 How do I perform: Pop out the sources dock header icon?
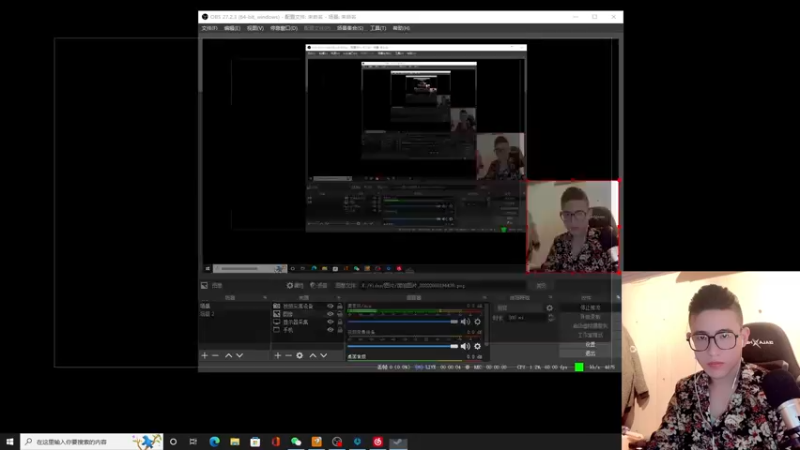click(338, 297)
